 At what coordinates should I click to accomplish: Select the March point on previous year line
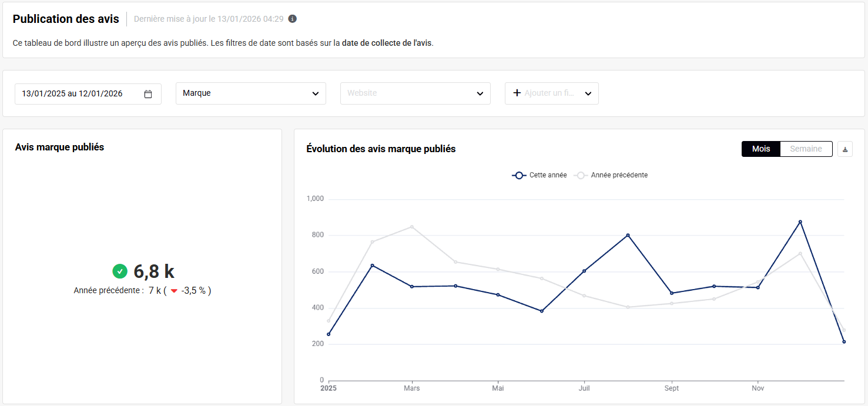[411, 227]
